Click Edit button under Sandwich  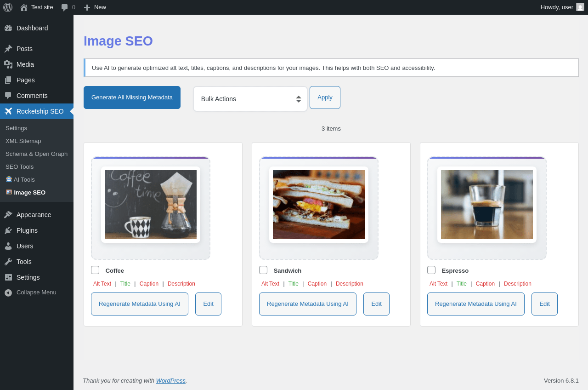(x=376, y=304)
